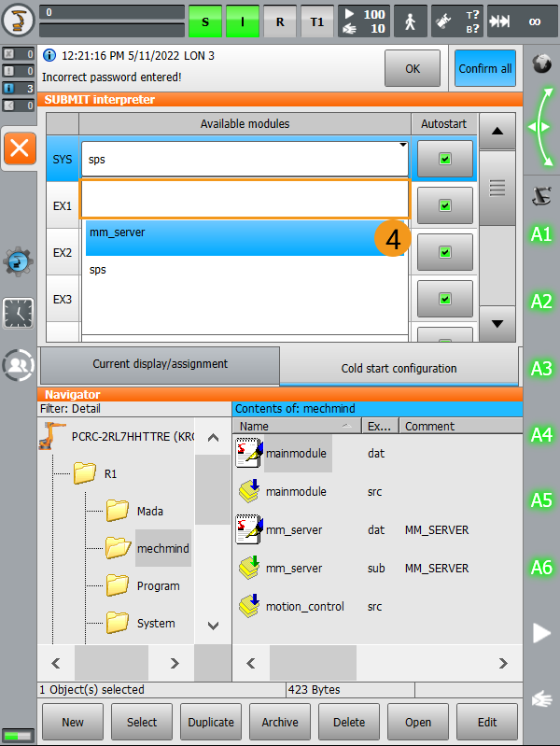Open the space mouse jog arrows icon
Viewport: 560px width, 746px height.
(541, 127)
